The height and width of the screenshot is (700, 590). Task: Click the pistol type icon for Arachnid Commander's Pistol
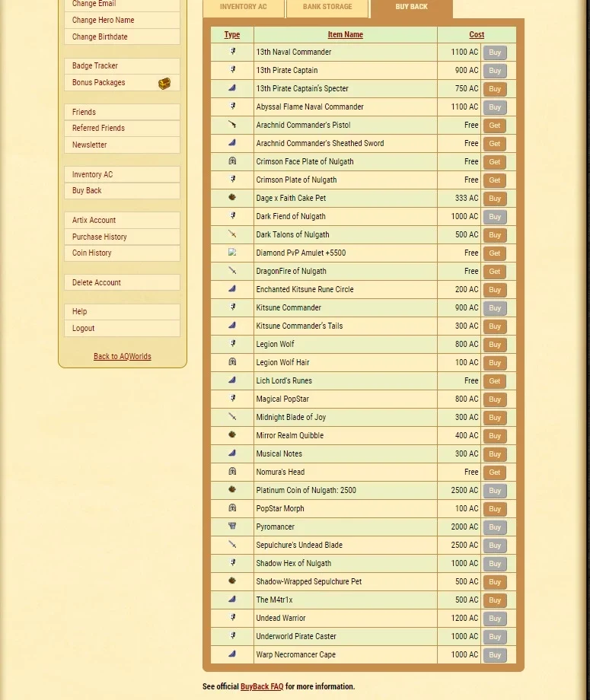tap(232, 125)
